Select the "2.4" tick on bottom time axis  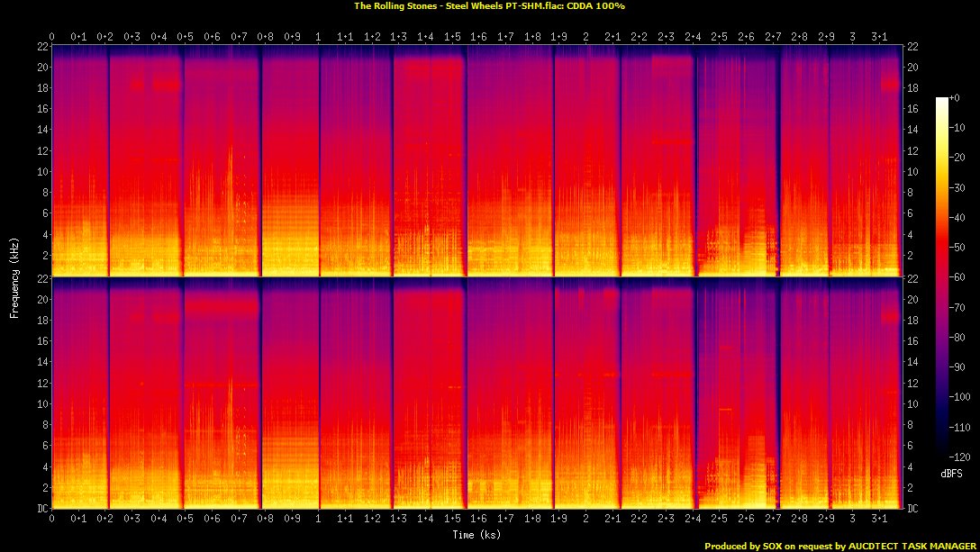tap(693, 520)
